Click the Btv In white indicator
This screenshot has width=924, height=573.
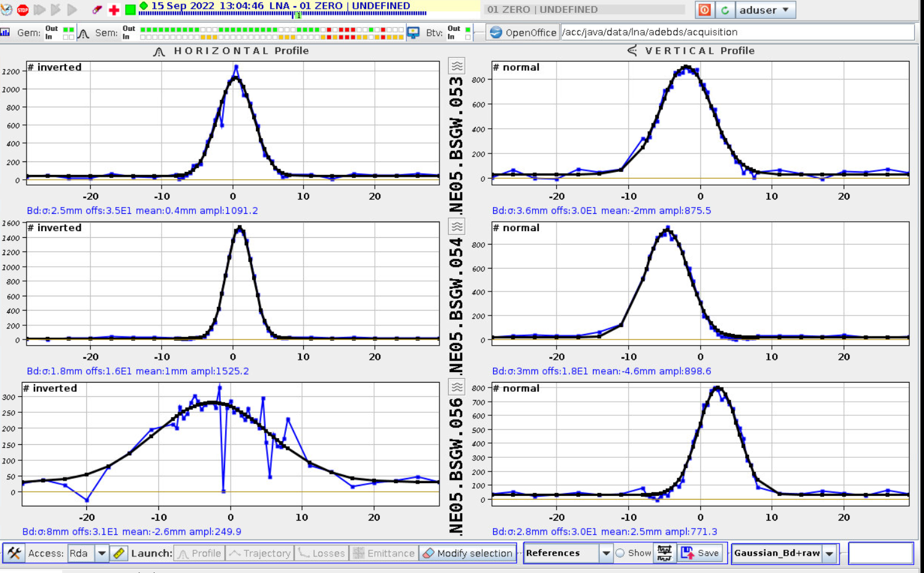coord(468,37)
